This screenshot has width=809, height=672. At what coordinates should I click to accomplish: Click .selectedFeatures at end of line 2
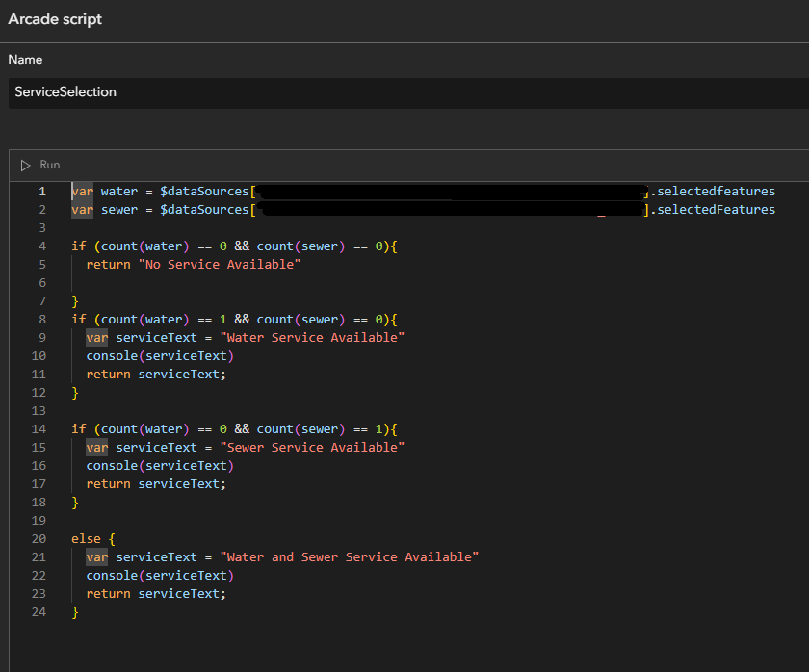713,210
